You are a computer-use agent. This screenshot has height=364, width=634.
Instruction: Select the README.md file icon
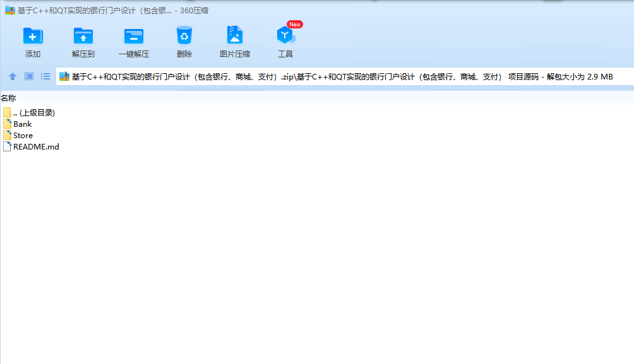7,146
